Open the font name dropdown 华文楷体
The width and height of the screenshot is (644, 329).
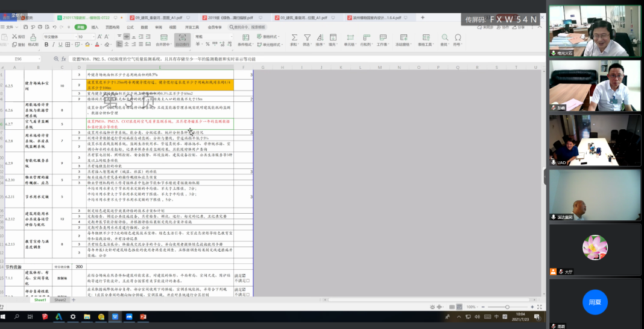point(75,37)
